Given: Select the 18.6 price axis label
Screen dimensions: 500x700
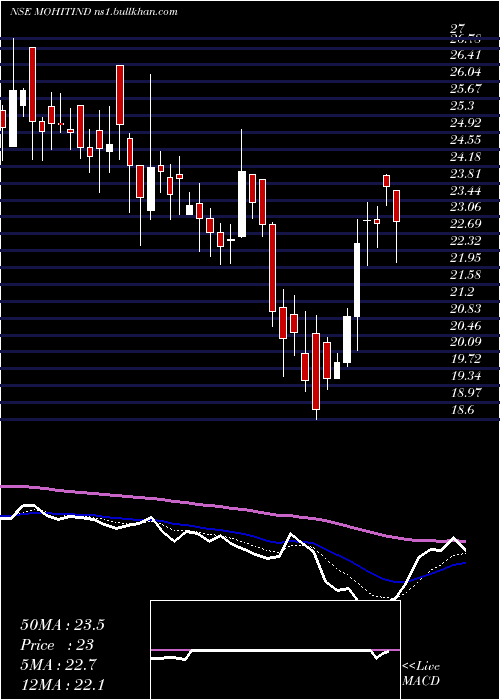Looking at the screenshot, I should pos(462,410).
